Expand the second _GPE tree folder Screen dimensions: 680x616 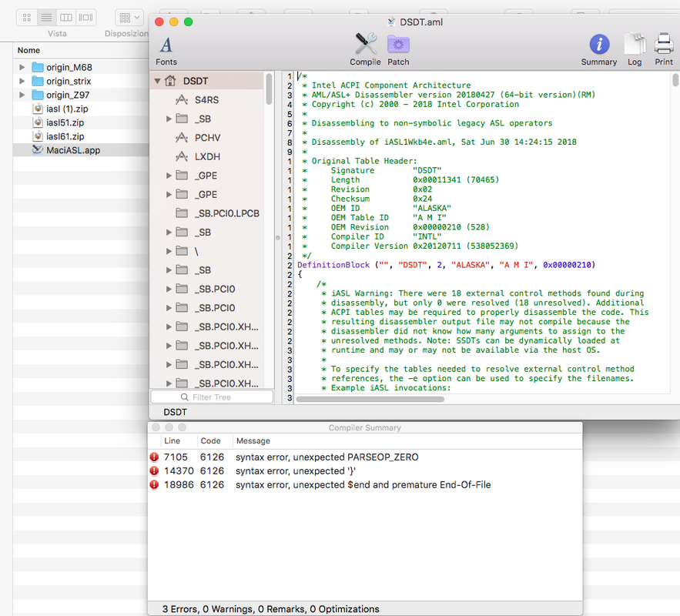pyautogui.click(x=169, y=195)
